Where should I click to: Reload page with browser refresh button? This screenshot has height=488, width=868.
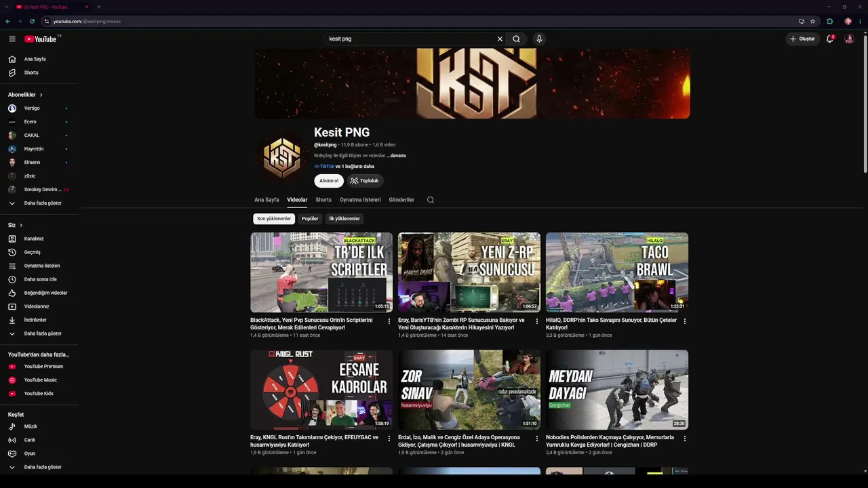click(32, 21)
